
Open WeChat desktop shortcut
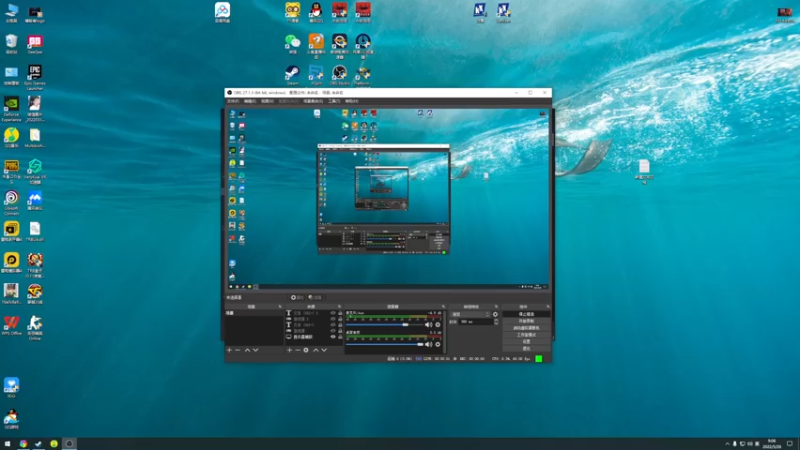292,44
